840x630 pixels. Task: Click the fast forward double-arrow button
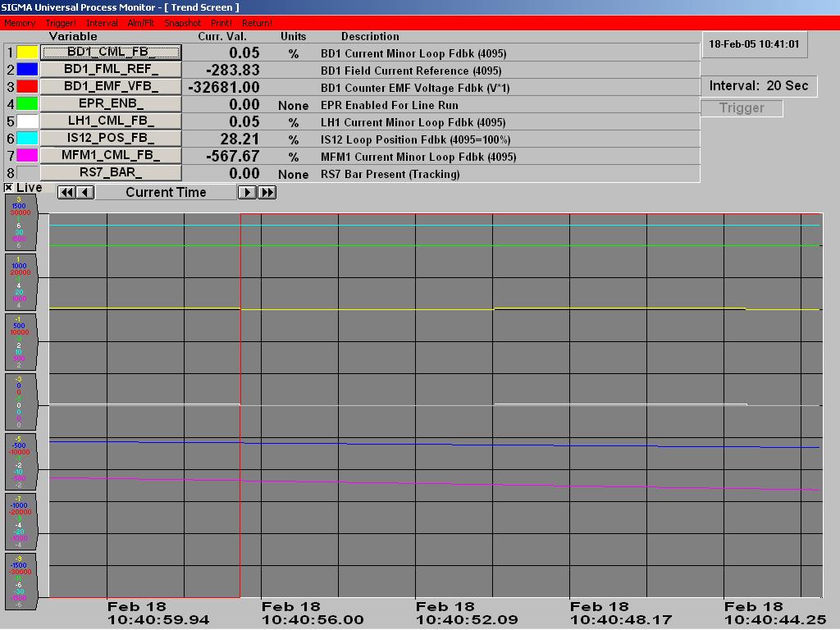[267, 193]
